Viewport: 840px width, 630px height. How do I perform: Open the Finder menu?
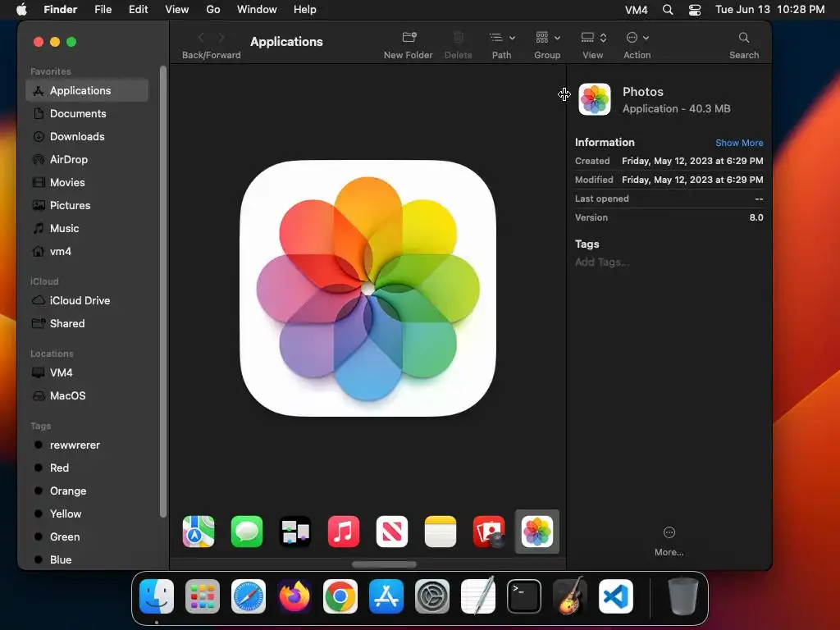(60, 10)
